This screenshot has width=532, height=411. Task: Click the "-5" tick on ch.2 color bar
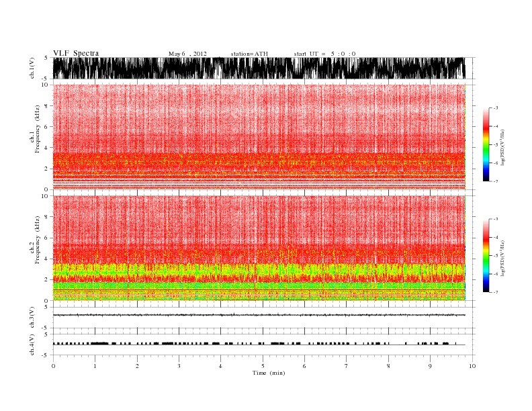click(495, 255)
